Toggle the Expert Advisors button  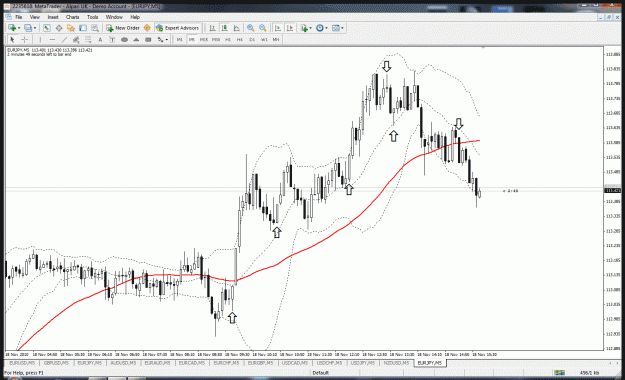pos(177,28)
